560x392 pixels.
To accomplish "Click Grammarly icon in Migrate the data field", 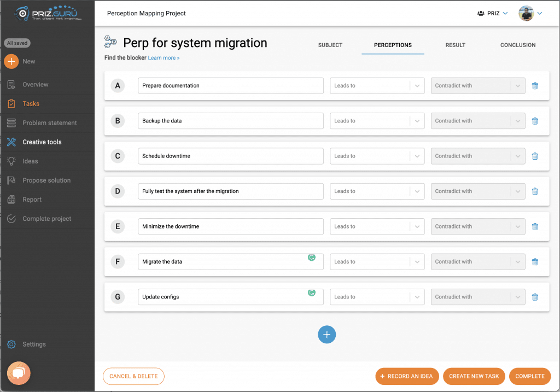I will coord(312,258).
